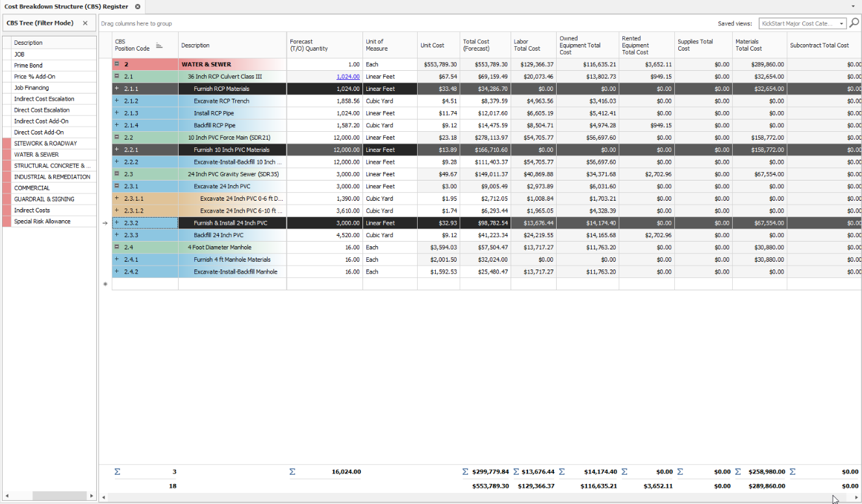Select SITEWORK & ROADWAY in the CBS tree
Viewport: 862px width, 504px height.
pyautogui.click(x=45, y=144)
